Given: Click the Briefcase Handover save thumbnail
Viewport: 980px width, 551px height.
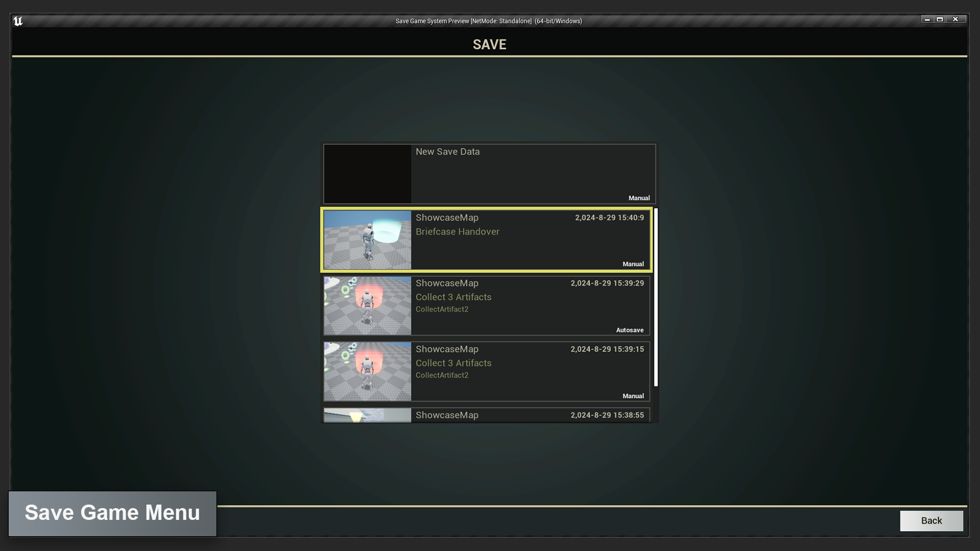Looking at the screenshot, I should [367, 240].
